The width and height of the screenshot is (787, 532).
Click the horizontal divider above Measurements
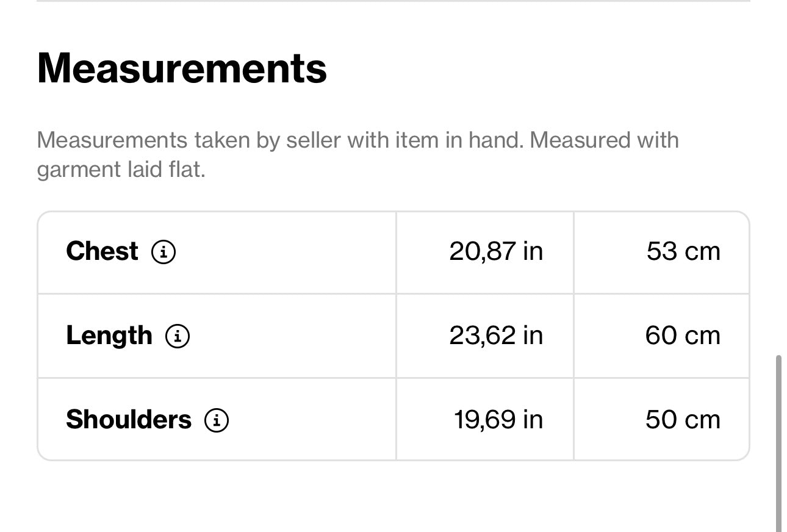pyautogui.click(x=393, y=1)
